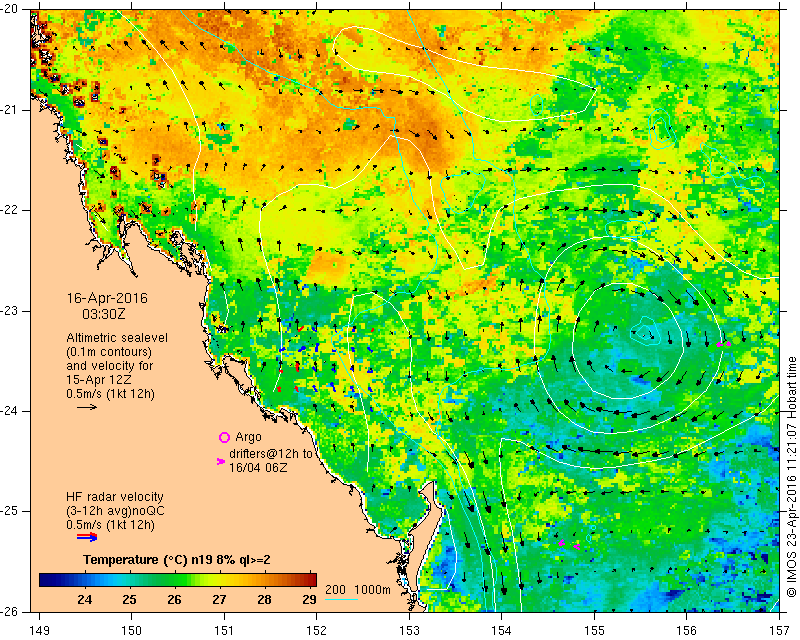Click the date label 16-Apr-2016

pos(107,298)
